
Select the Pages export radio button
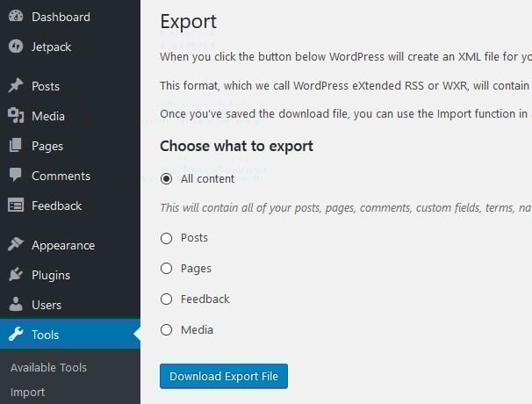[x=166, y=268]
